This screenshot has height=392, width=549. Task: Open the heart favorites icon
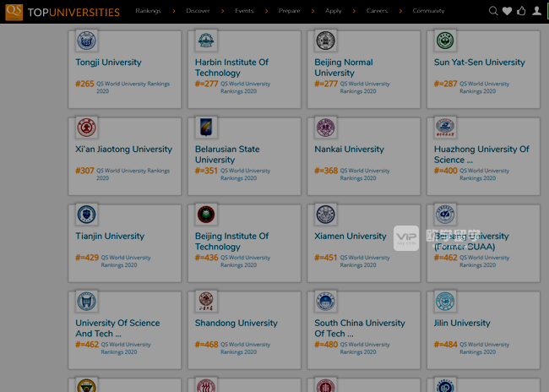click(x=507, y=11)
